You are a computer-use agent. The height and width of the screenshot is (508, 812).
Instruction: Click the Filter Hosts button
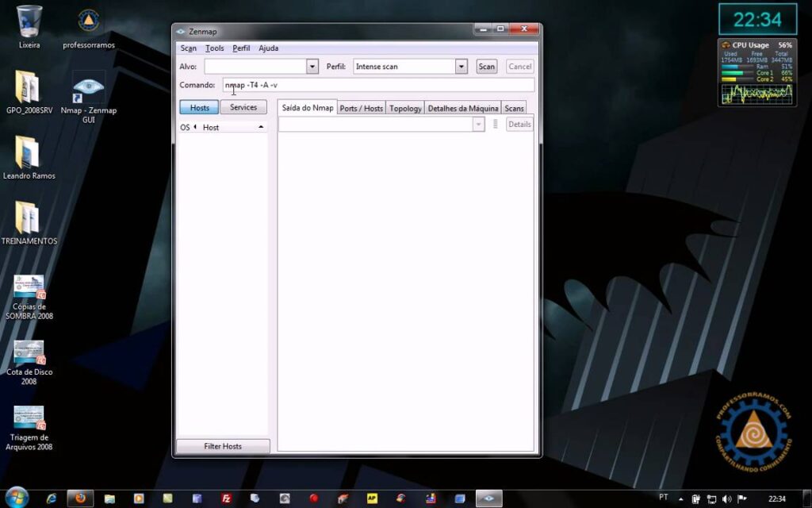tap(223, 446)
